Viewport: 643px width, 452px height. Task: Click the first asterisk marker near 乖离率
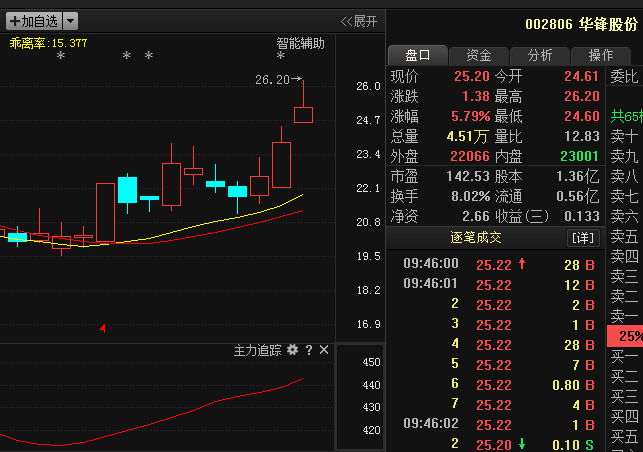coord(61,55)
